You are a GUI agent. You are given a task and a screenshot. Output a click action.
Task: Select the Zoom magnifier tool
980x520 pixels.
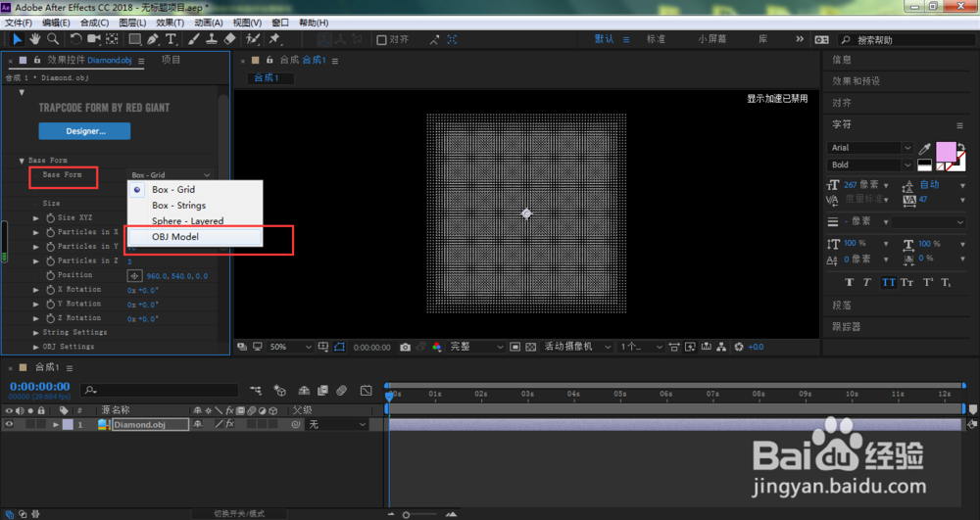coord(53,39)
